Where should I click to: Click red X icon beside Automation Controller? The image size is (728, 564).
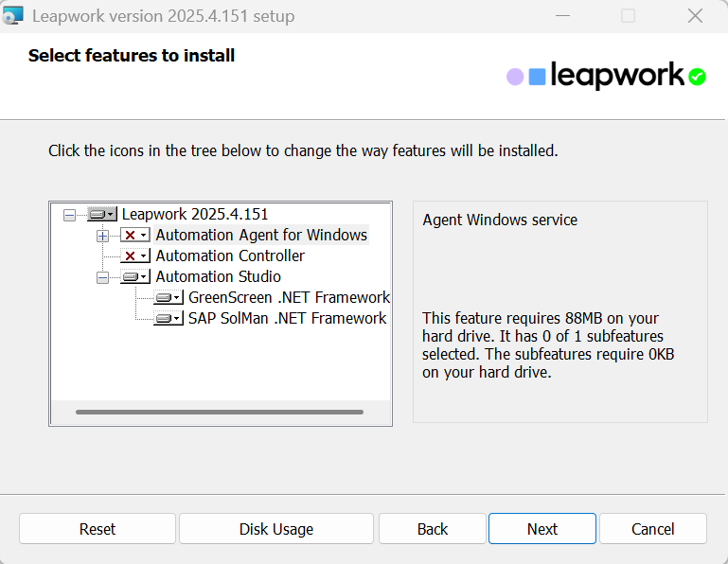point(134,256)
